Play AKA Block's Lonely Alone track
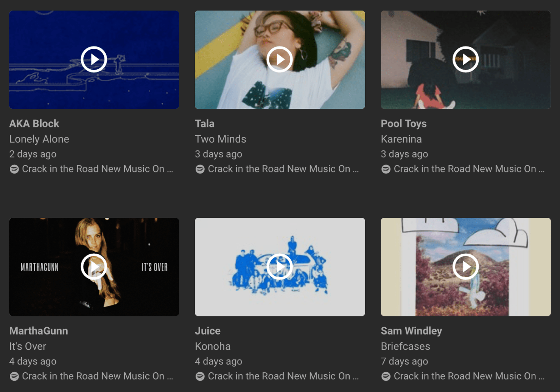 coord(94,59)
